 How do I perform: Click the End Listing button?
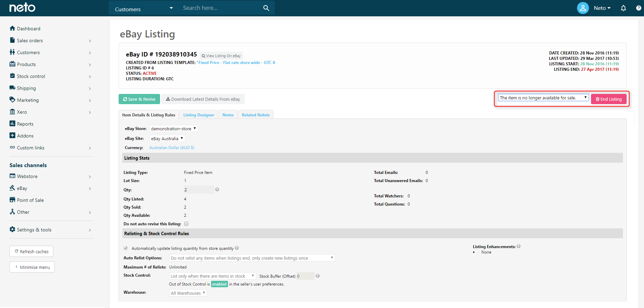click(609, 99)
